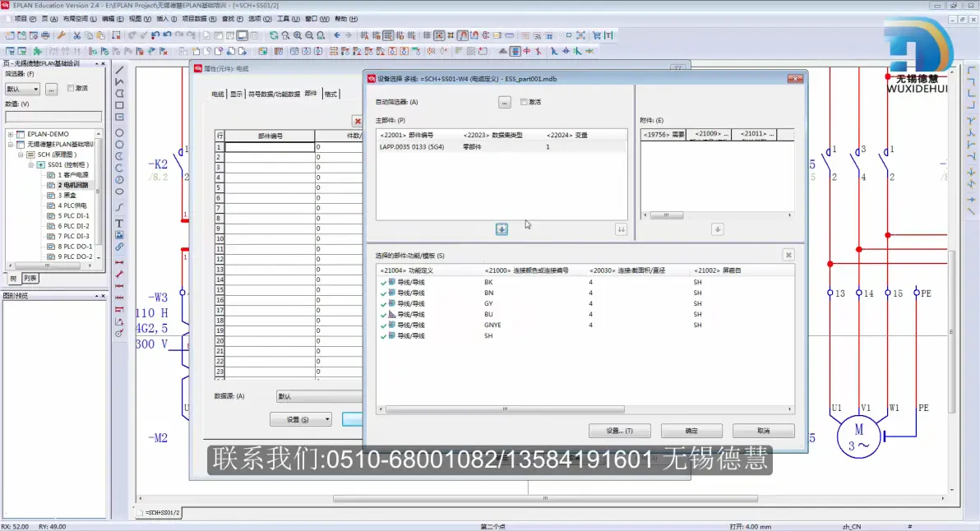980x531 pixels.
Task: Expand the EPLAN-DEMO project node
Action: (x=11, y=134)
